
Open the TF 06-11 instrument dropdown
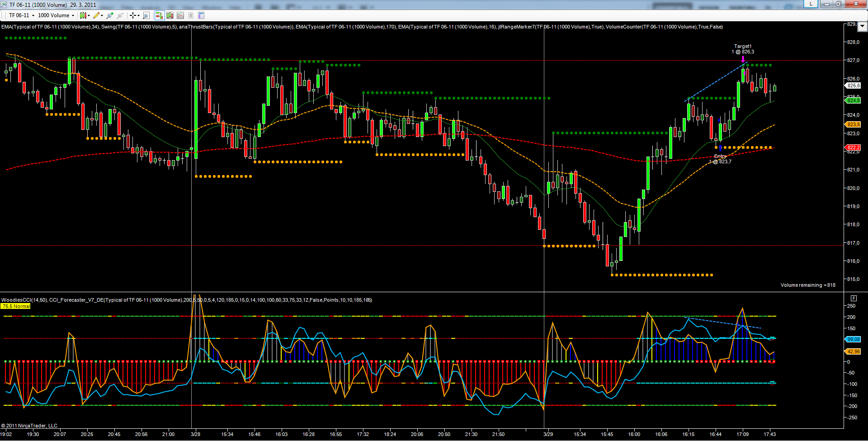(21, 15)
